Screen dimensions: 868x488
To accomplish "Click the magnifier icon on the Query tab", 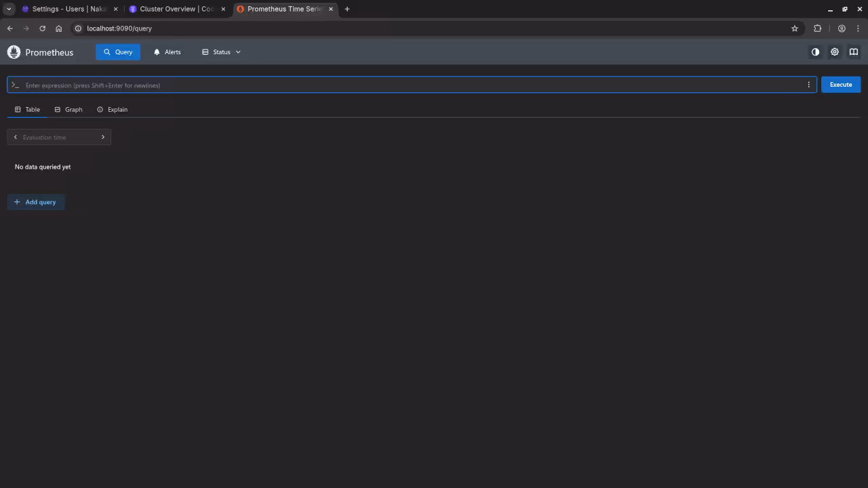I will (x=108, y=52).
